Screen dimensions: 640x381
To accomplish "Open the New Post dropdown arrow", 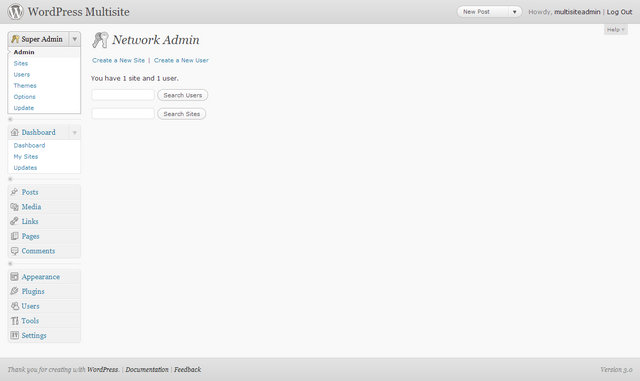I will (x=515, y=12).
